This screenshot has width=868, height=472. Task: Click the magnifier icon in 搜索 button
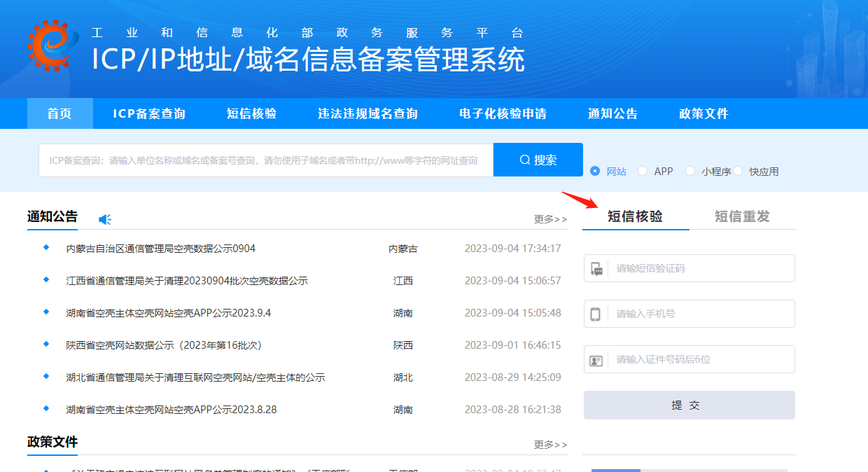[525, 160]
